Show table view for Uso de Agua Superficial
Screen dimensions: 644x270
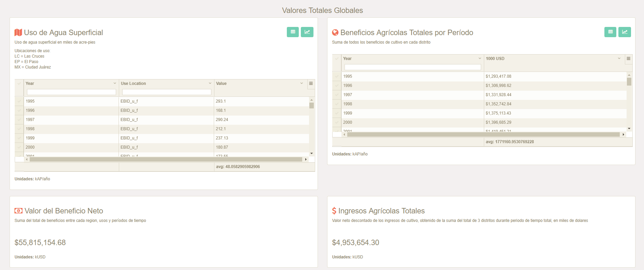point(293,32)
